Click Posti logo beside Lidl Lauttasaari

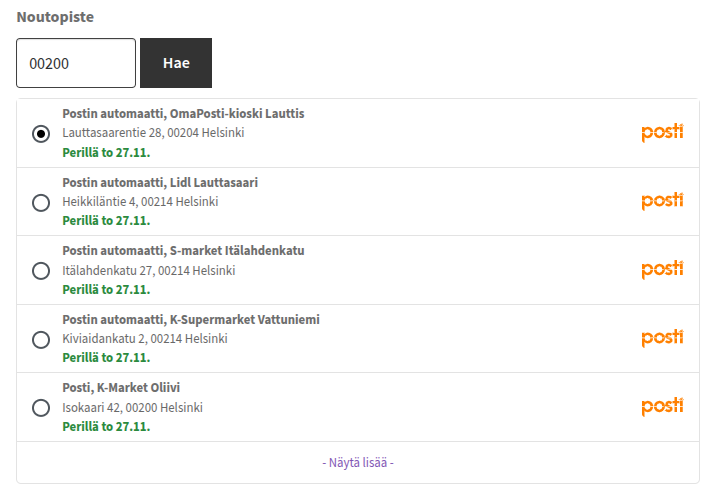662,201
